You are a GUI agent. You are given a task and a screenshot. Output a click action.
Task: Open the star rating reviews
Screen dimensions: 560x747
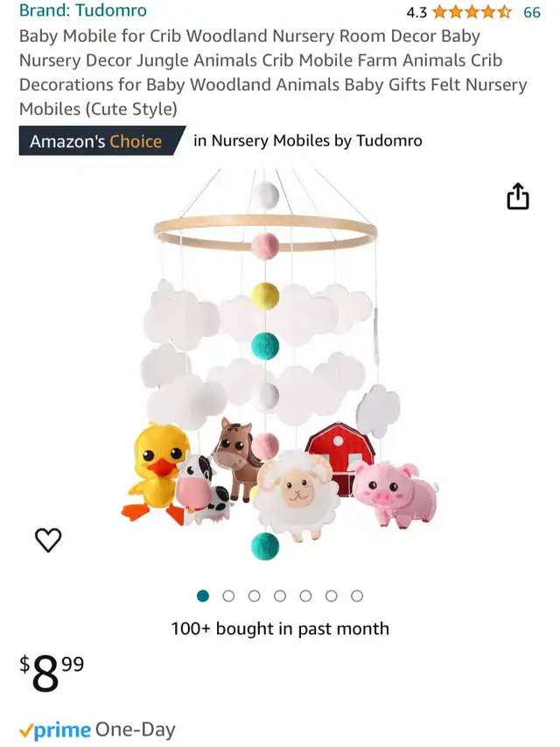coord(472,12)
